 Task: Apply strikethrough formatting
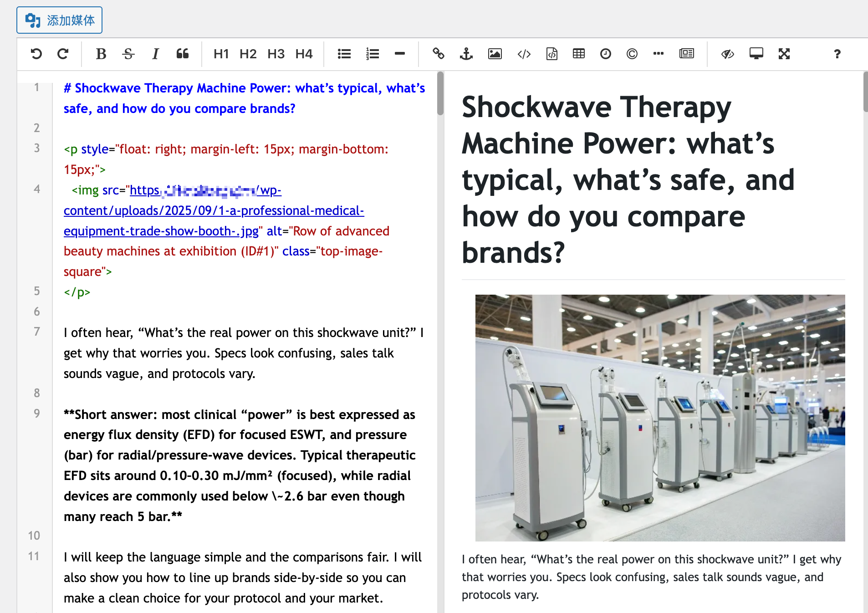pyautogui.click(x=128, y=54)
